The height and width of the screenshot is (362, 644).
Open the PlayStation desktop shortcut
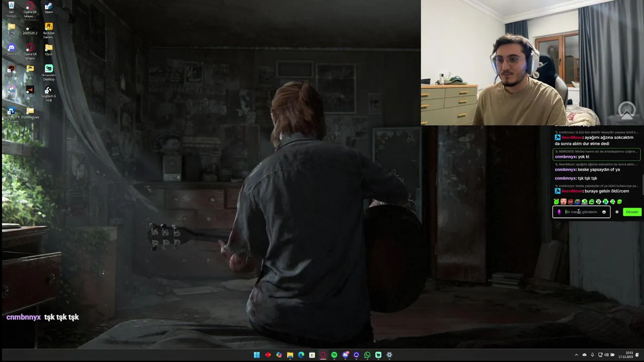pyautogui.click(x=11, y=114)
